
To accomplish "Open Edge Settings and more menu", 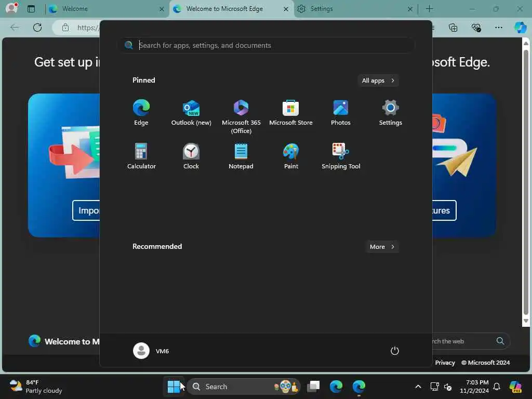I will [498, 28].
